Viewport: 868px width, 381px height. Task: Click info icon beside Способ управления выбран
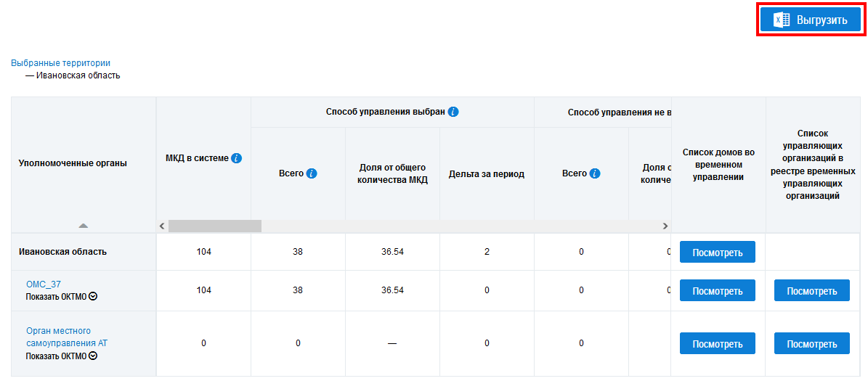point(453,112)
